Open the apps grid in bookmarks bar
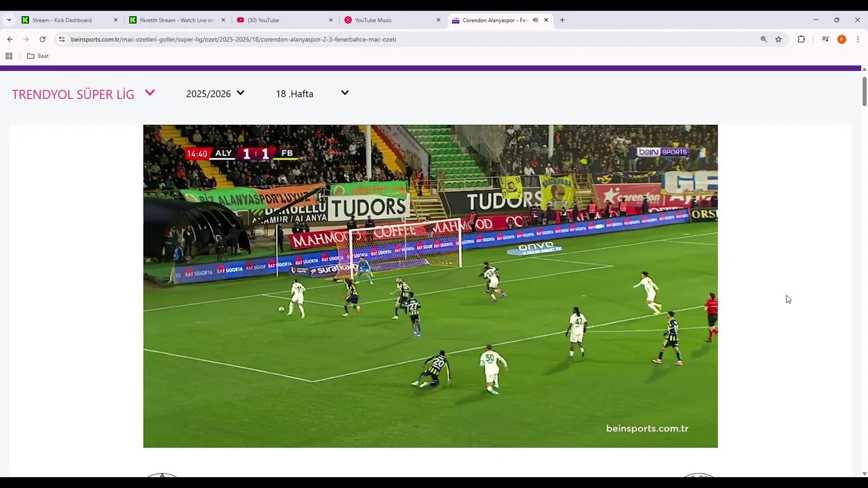 pyautogui.click(x=9, y=56)
